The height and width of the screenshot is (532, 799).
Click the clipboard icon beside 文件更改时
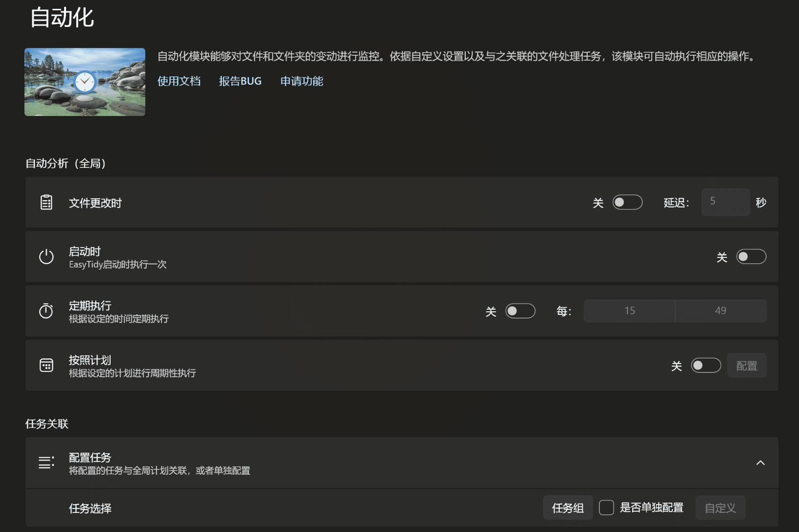coord(46,202)
